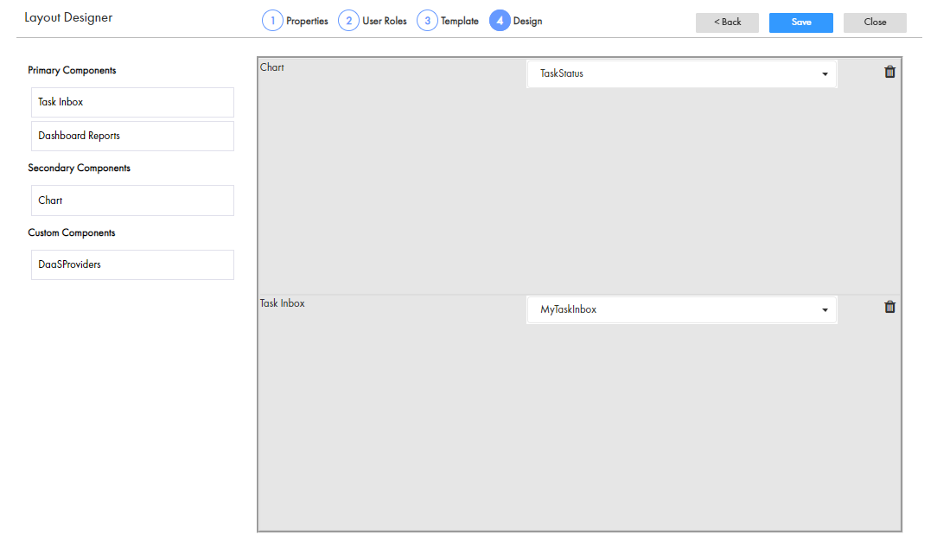This screenshot has height=560, width=937.
Task: Save the layout
Action: tap(800, 22)
